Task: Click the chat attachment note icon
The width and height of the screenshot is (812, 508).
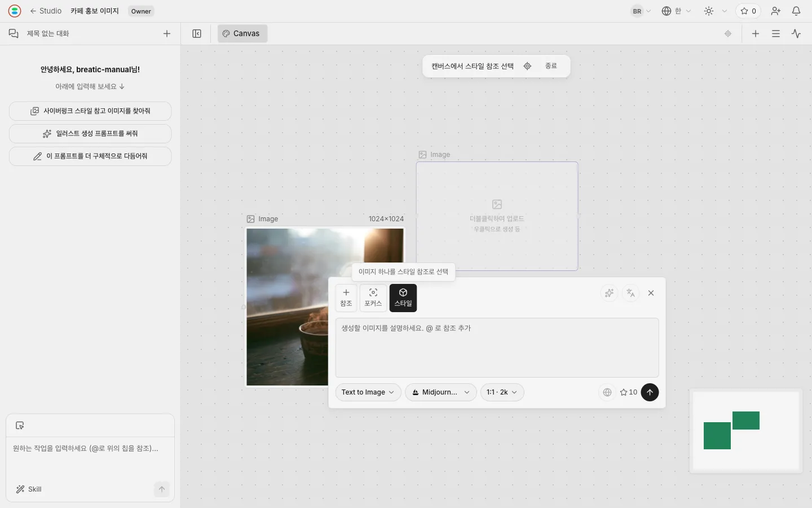Action: click(20, 426)
